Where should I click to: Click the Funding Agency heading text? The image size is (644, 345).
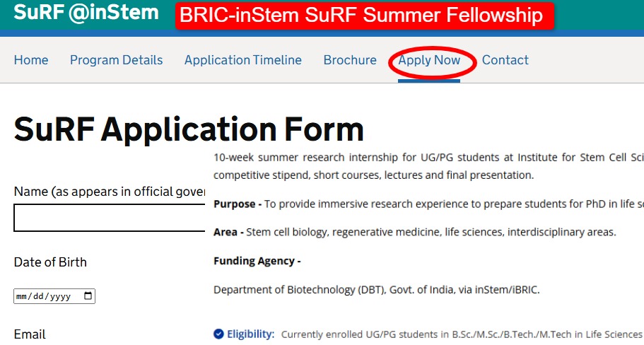point(257,261)
